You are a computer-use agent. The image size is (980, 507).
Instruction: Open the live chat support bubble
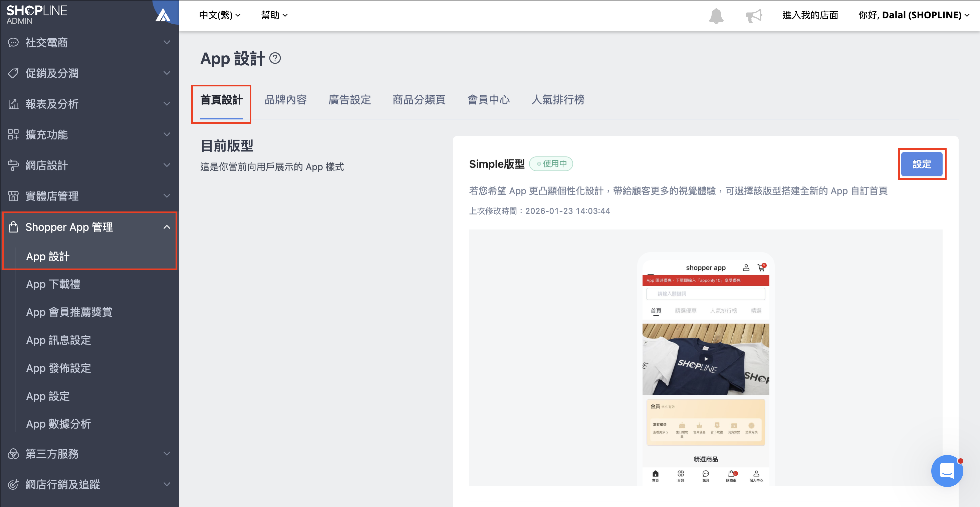[x=947, y=471]
